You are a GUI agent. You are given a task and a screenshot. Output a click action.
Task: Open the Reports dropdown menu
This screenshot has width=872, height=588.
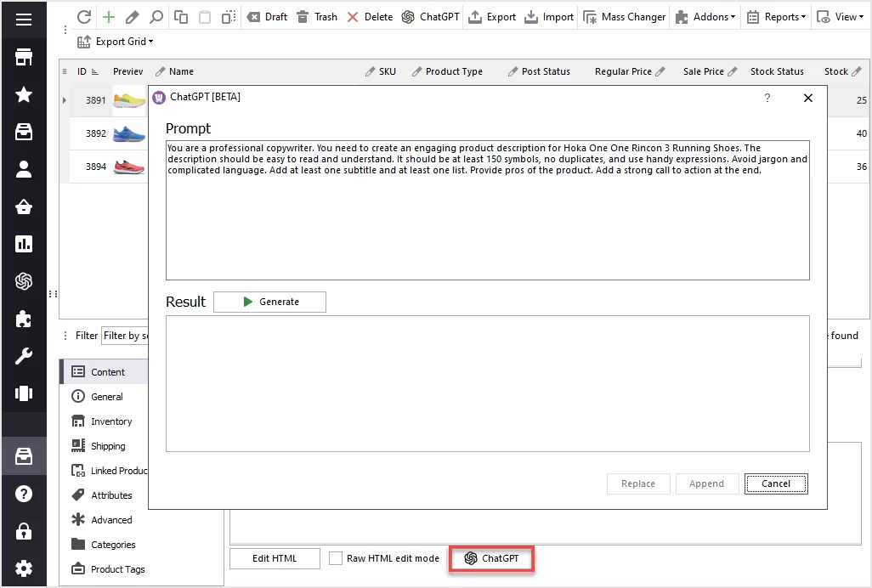pyautogui.click(x=776, y=17)
